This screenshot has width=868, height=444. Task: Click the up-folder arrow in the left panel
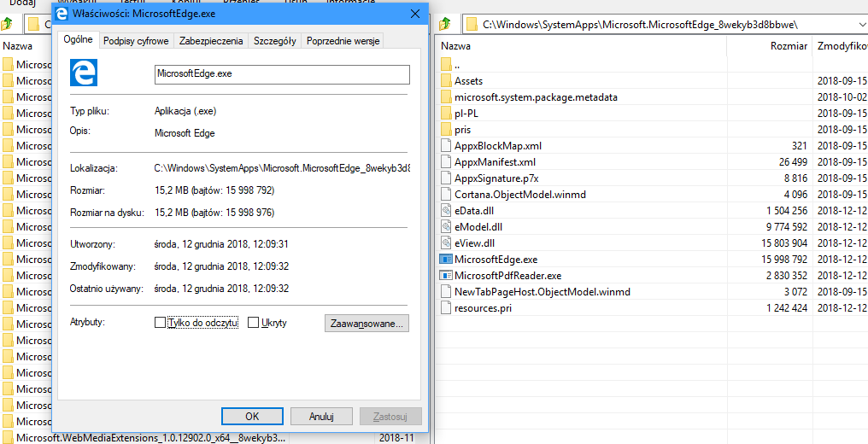coord(7,24)
